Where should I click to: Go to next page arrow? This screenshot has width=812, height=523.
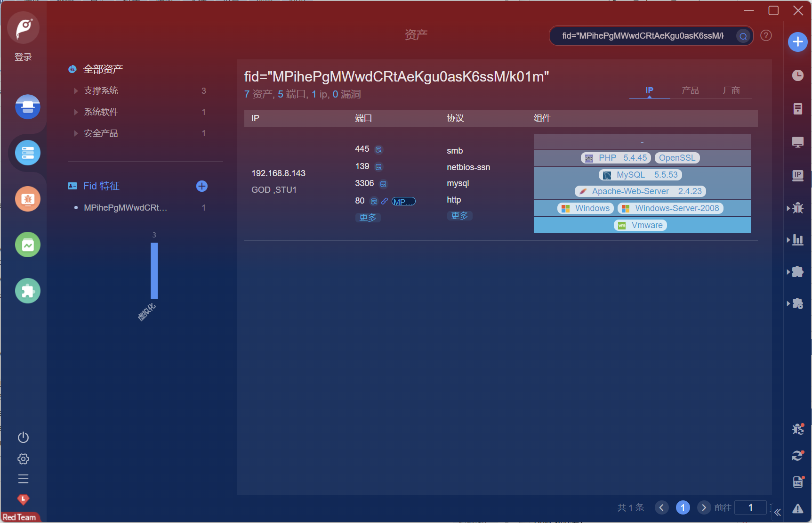704,507
